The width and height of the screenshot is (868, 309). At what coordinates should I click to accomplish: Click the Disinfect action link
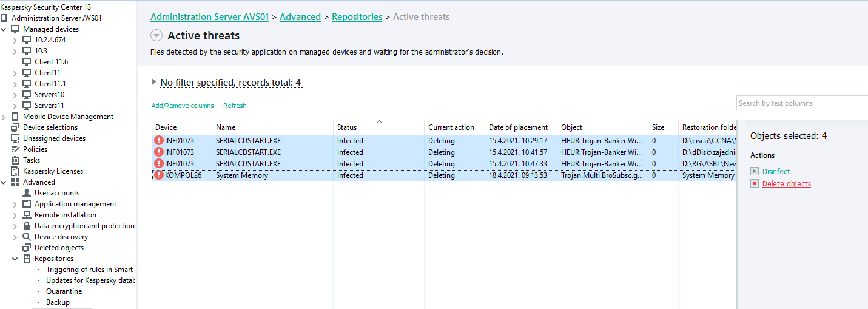tap(776, 172)
